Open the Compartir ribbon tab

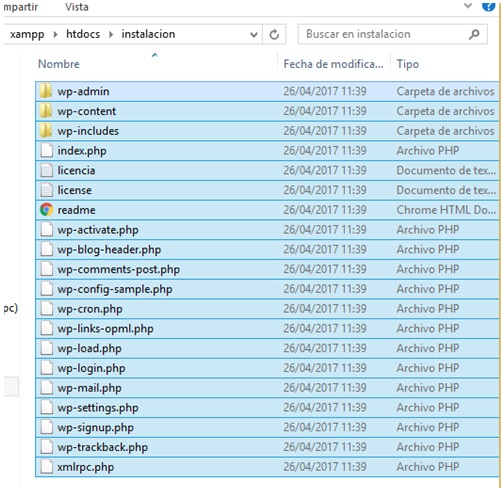[20, 7]
